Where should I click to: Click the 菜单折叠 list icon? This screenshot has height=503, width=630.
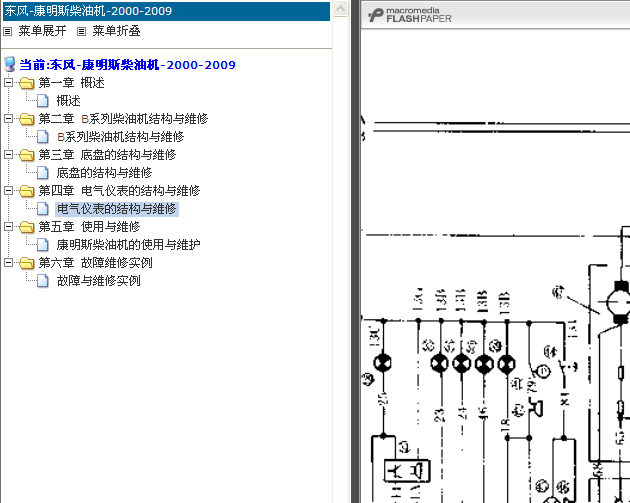tap(82, 31)
